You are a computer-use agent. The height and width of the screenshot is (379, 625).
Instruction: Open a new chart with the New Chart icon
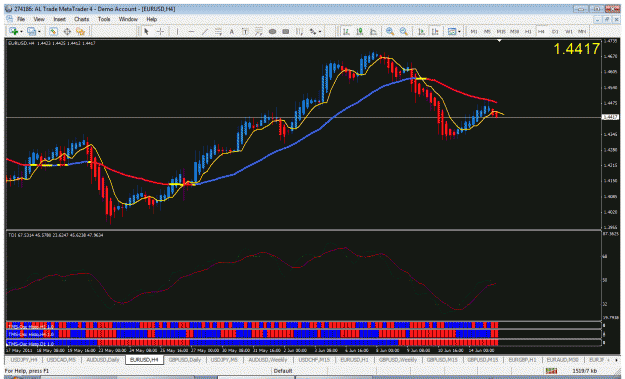tap(14, 31)
